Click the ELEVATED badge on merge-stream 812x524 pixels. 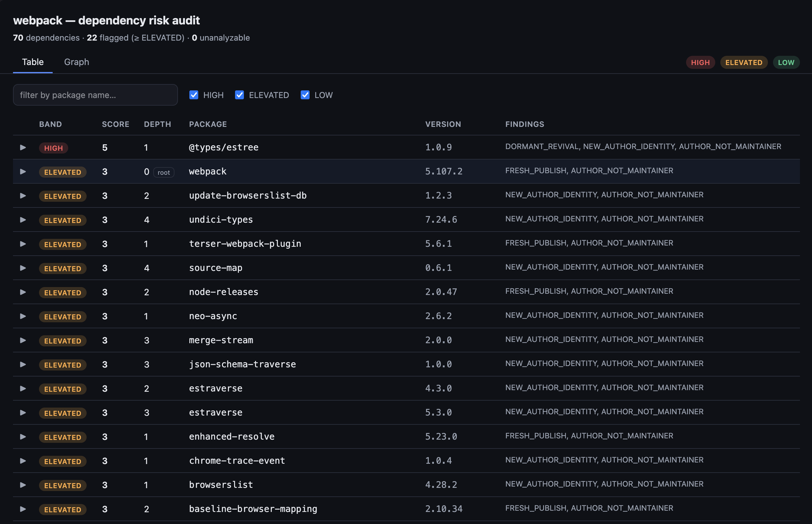pyautogui.click(x=62, y=341)
